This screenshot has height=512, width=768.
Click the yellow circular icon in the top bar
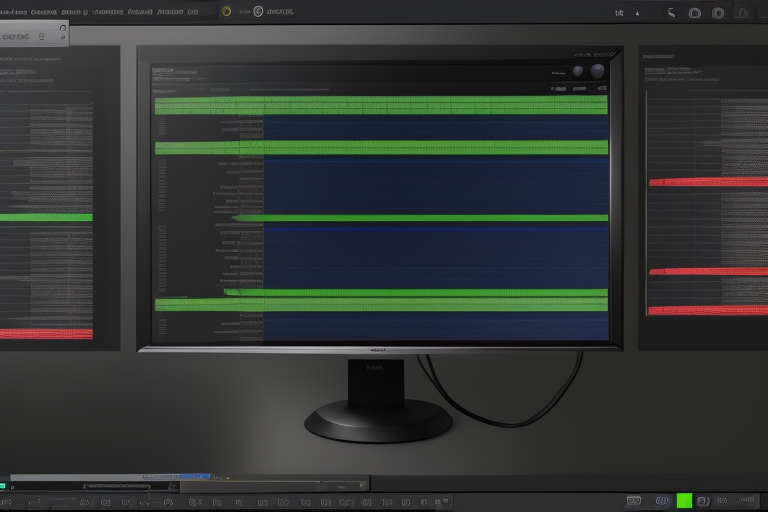point(226,11)
